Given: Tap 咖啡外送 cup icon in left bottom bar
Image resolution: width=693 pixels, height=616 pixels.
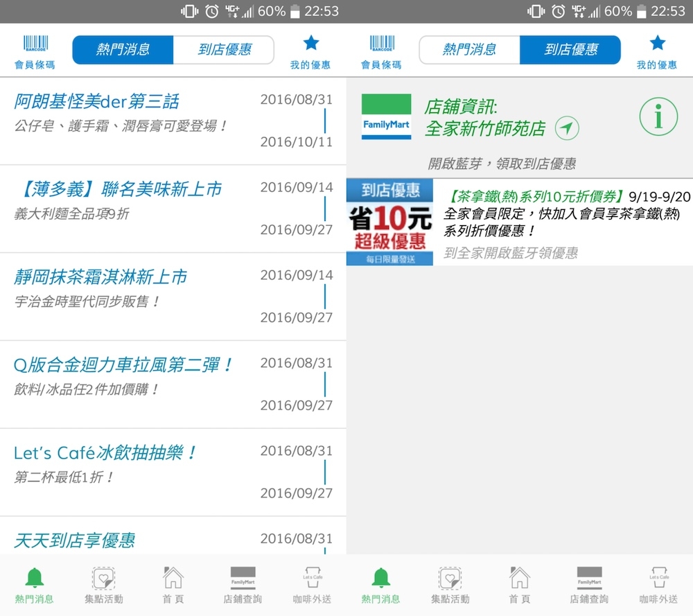Looking at the screenshot, I should (313, 578).
